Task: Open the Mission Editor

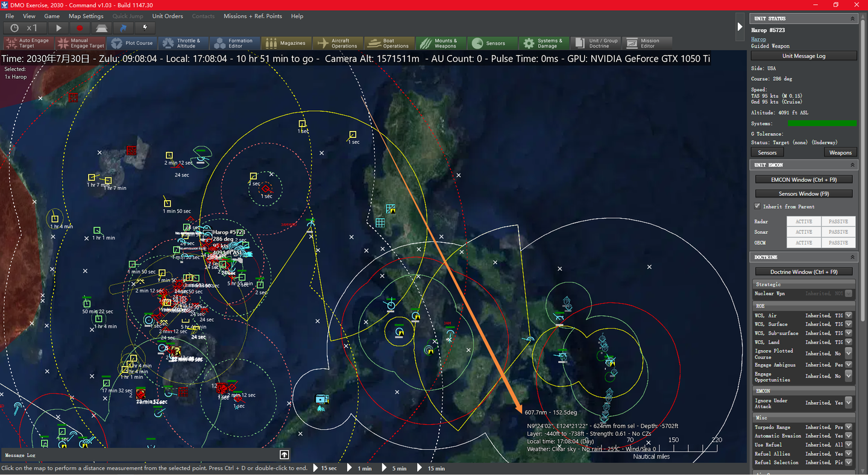Action: coord(646,42)
